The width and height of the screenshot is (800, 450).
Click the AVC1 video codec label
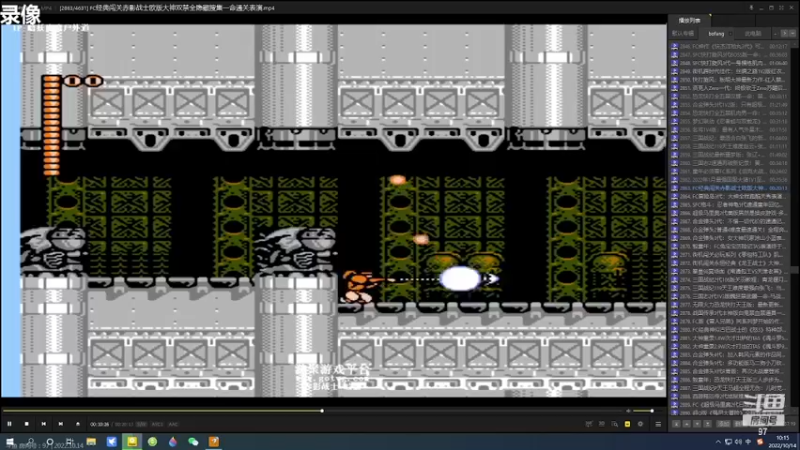pyautogui.click(x=157, y=424)
